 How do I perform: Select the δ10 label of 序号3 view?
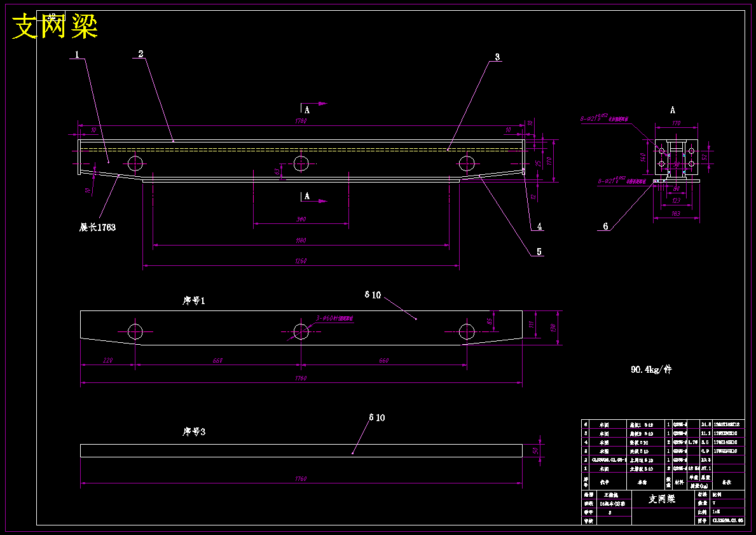point(376,418)
